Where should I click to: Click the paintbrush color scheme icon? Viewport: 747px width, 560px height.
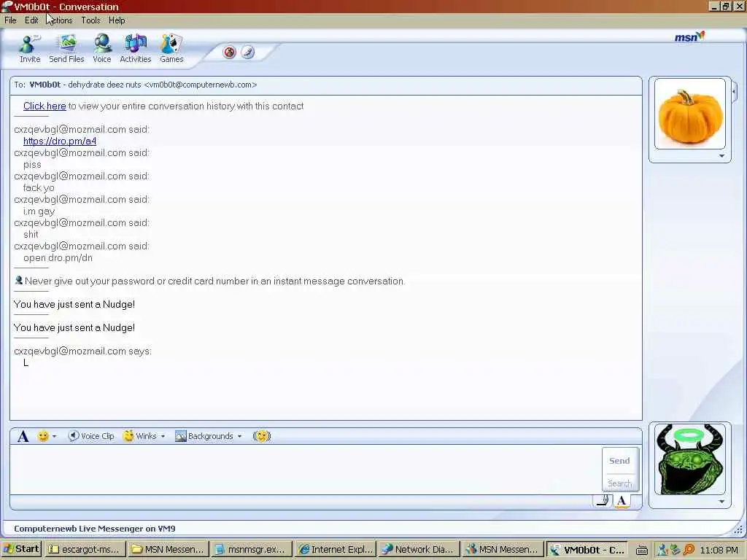[x=247, y=52]
